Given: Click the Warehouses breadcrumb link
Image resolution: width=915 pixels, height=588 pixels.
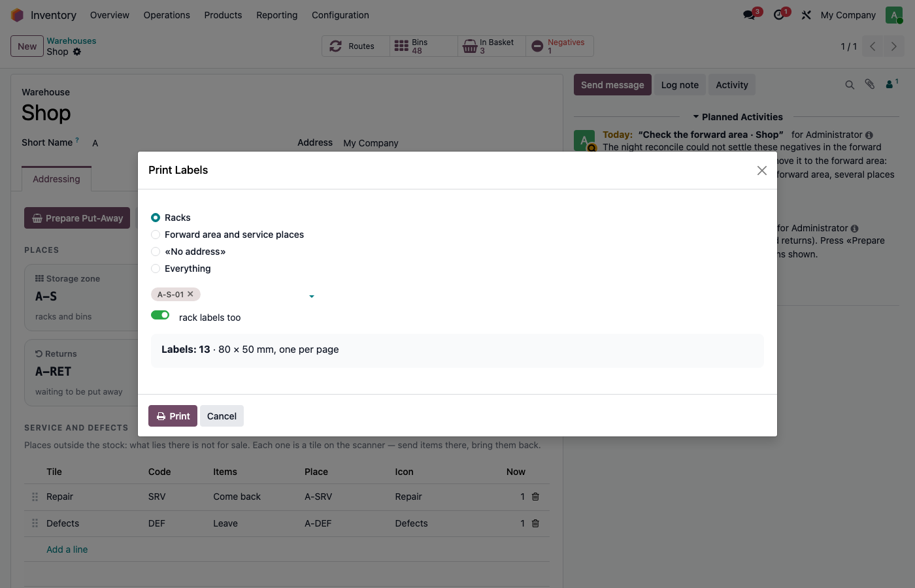Looking at the screenshot, I should pos(71,41).
